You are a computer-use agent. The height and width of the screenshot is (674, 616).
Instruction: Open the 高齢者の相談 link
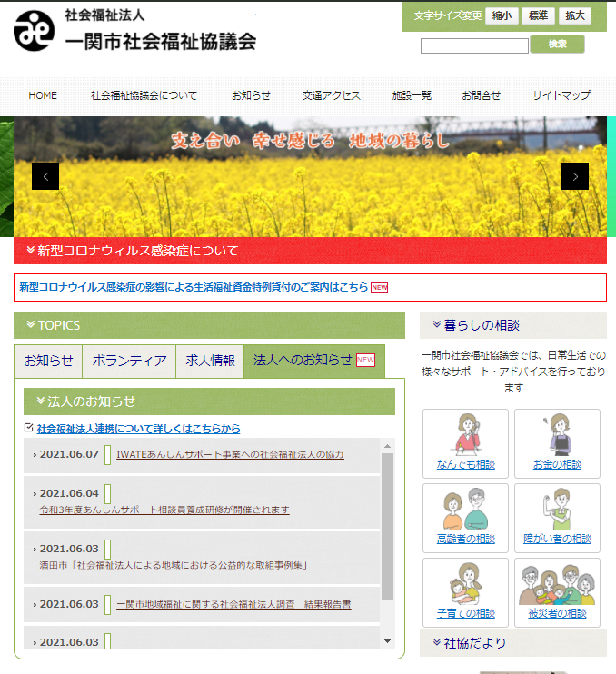[465, 539]
